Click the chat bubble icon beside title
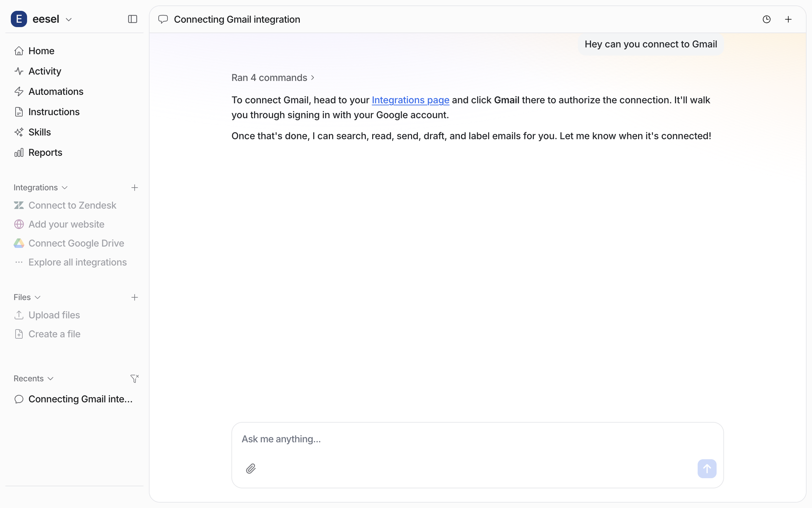812x508 pixels. pyautogui.click(x=163, y=19)
